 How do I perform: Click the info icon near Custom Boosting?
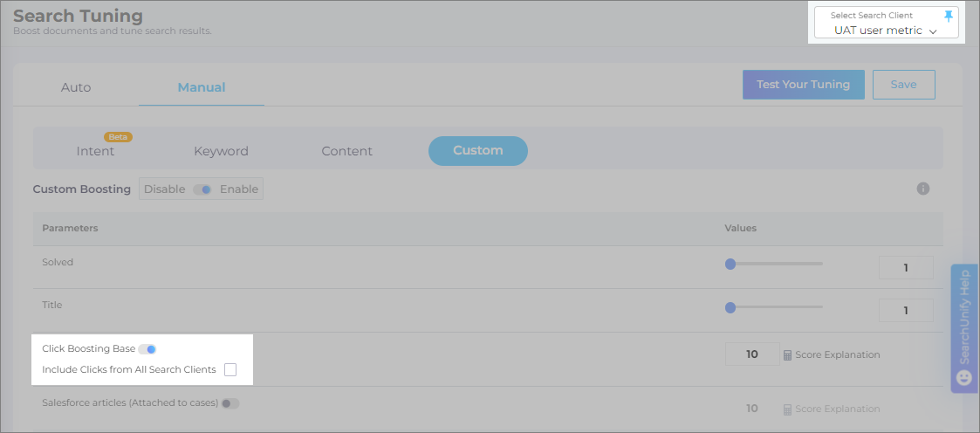[x=923, y=189]
